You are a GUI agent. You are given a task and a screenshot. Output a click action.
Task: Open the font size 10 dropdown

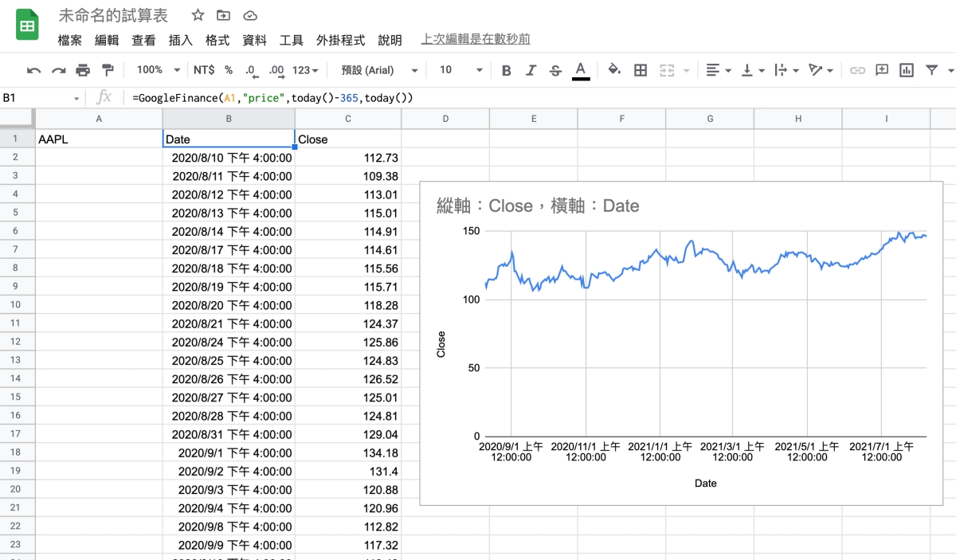[461, 70]
